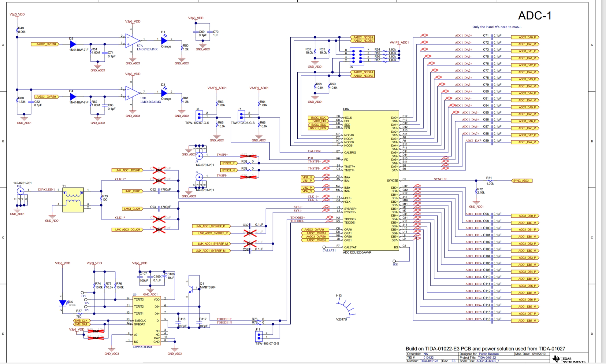Screen dimensions: 606x364
Task: Click the D2 1N4148W diode symbol
Action: (x=73, y=44)
